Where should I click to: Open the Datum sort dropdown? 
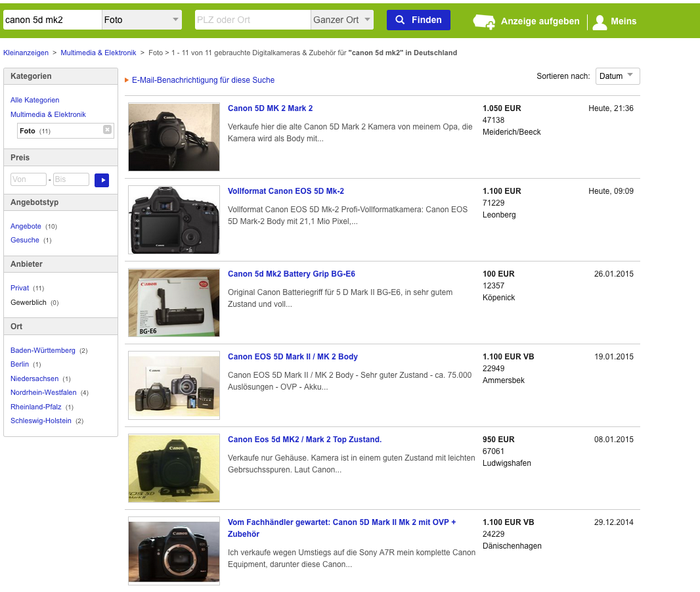[617, 76]
